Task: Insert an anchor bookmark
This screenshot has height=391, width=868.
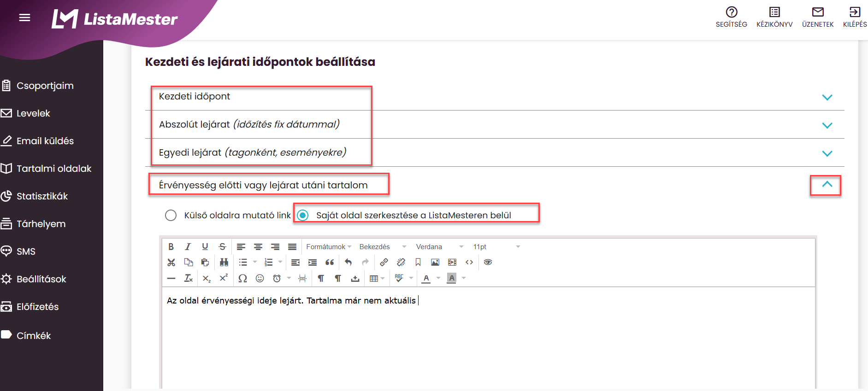Action: [x=418, y=263]
